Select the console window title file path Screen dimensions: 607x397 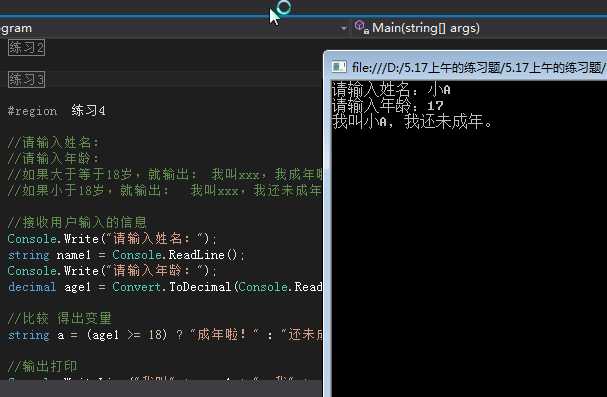pyautogui.click(x=479, y=68)
